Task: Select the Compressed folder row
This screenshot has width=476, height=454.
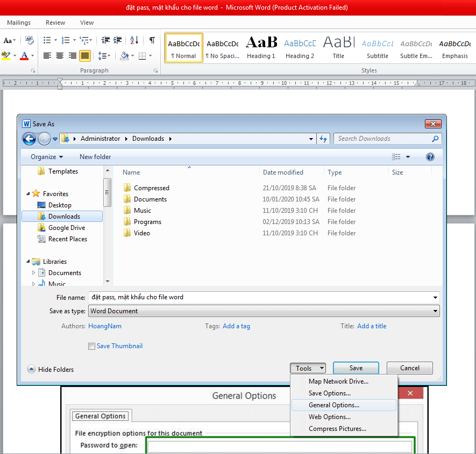Action: [x=239, y=188]
